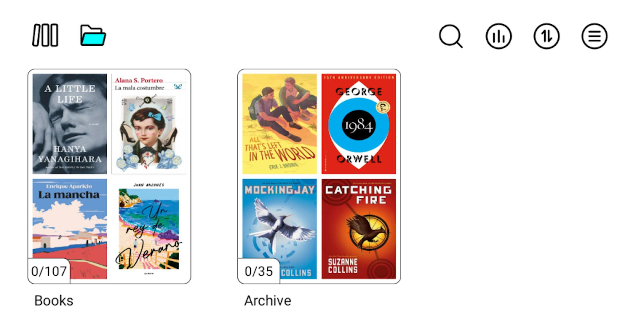This screenshot has height=334, width=644.
Task: Open the Archive folder label
Action: click(268, 301)
